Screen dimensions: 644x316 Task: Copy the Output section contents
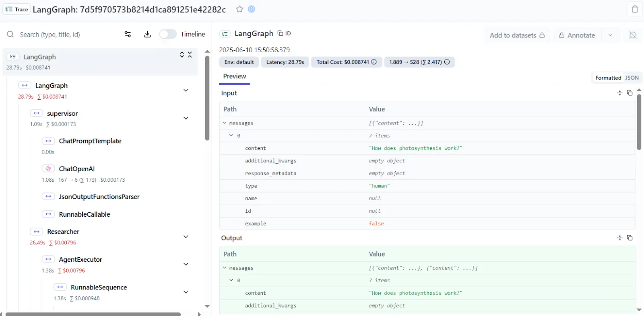click(630, 238)
